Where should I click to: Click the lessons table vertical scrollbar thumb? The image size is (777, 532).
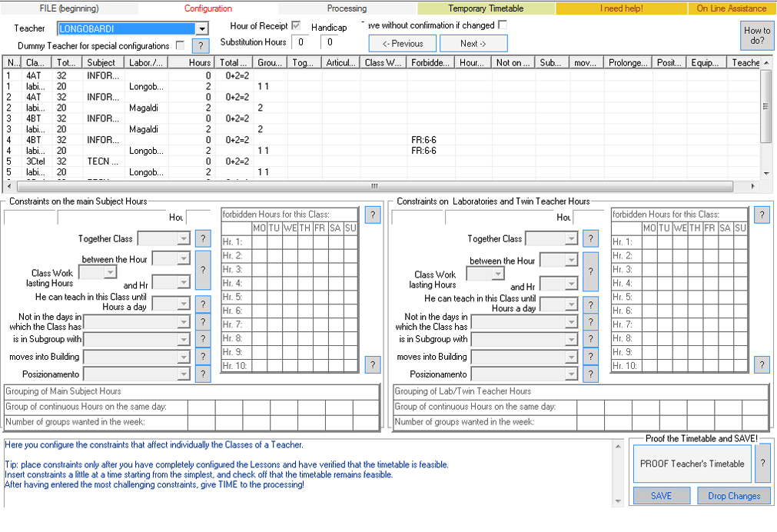point(765,106)
